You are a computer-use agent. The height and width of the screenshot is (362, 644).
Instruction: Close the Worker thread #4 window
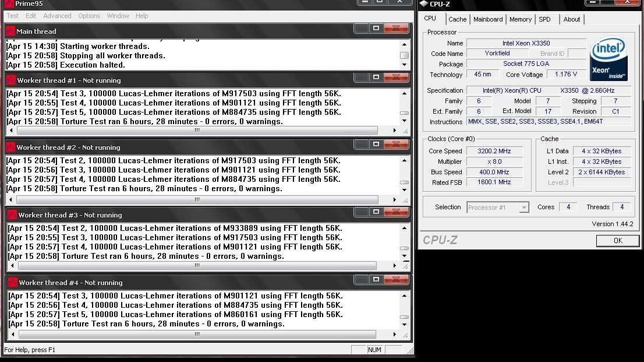tap(396, 279)
